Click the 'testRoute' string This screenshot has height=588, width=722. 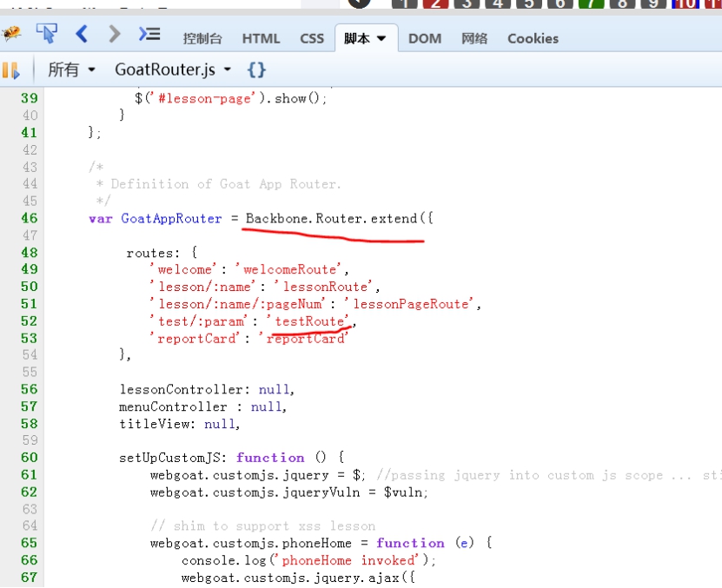[308, 321]
